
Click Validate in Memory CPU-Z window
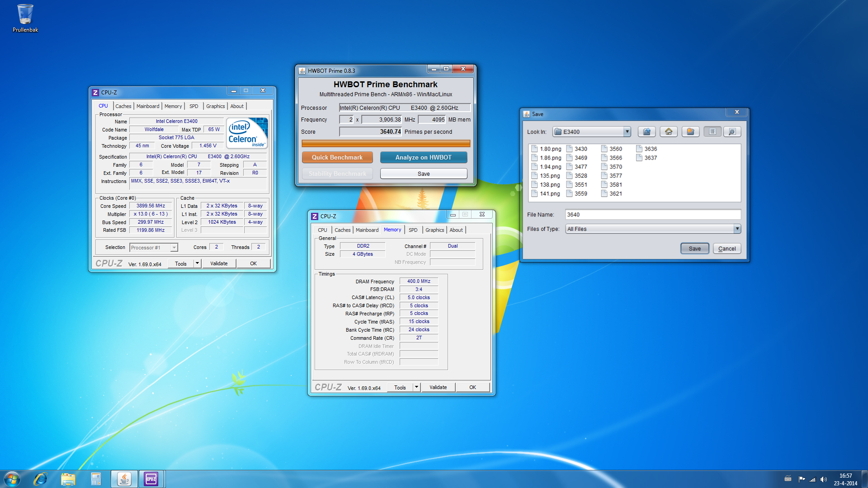(438, 387)
